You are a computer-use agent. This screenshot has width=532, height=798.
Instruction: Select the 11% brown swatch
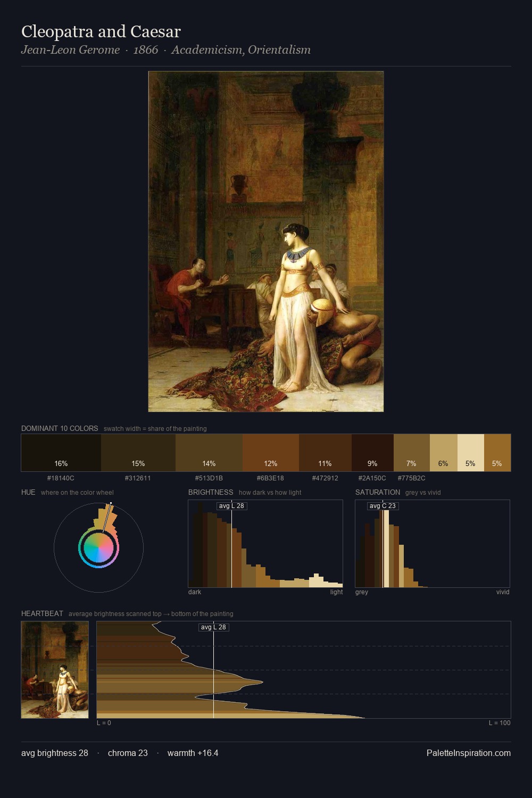coord(325,453)
